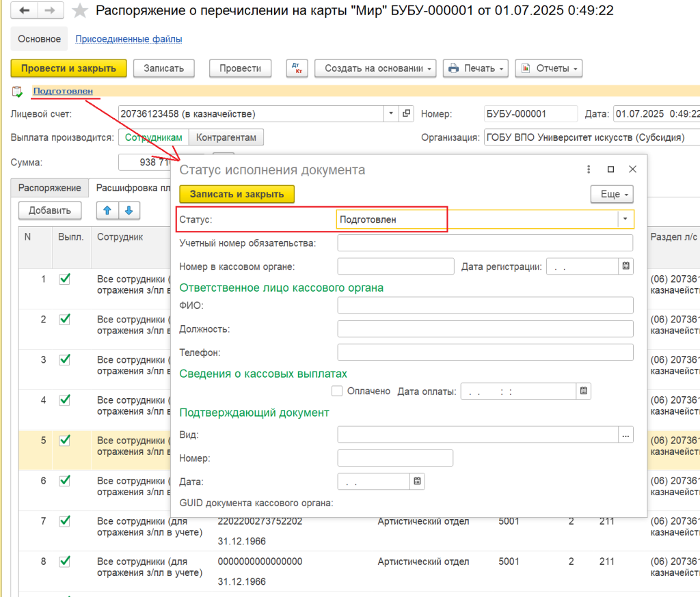Click the ФИО input field

[485, 305]
